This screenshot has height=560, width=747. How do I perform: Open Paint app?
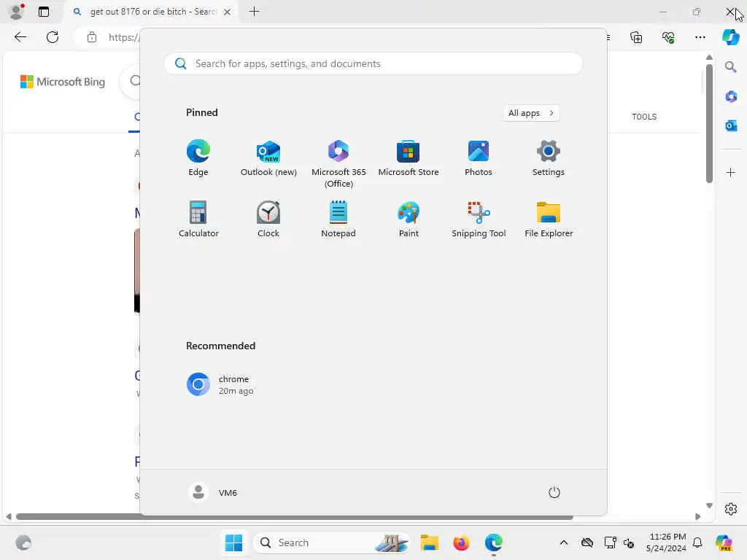coord(409,219)
